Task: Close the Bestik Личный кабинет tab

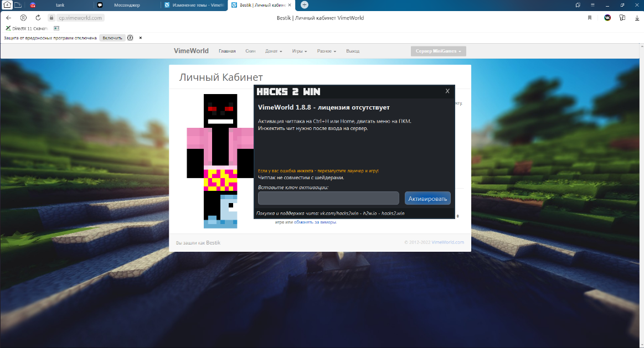Action: point(290,5)
